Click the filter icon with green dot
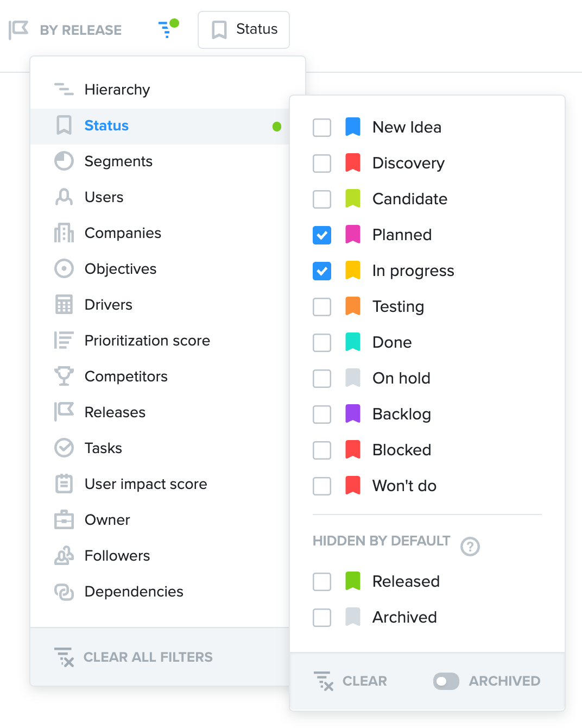The image size is (582, 728). point(168,29)
